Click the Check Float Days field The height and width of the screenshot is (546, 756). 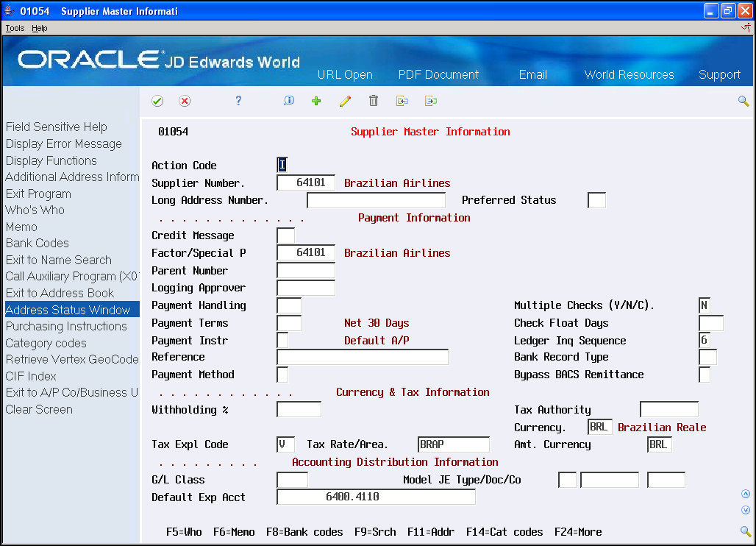[710, 323]
